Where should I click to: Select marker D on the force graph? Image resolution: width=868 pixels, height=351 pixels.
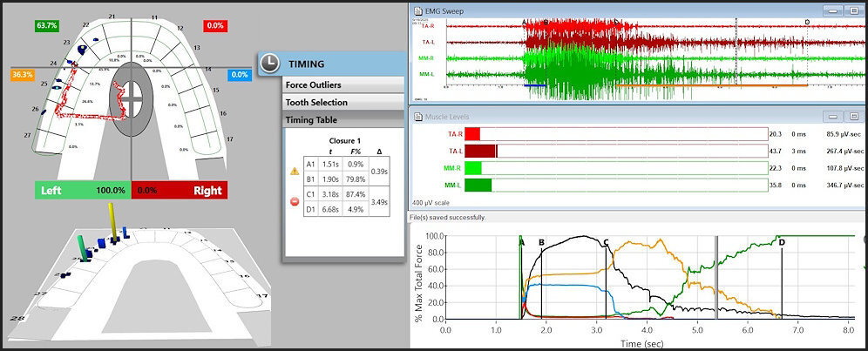tap(782, 243)
